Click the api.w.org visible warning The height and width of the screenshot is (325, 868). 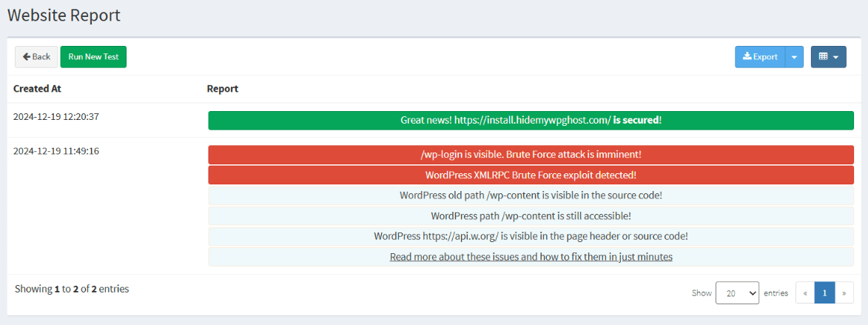[531, 236]
